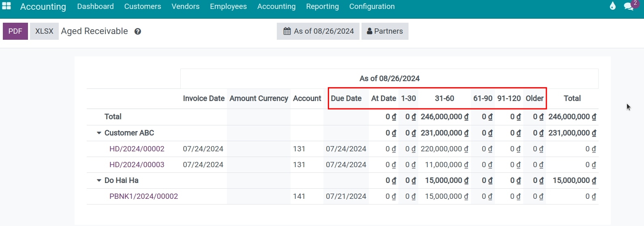Click the Total row label

point(113,117)
